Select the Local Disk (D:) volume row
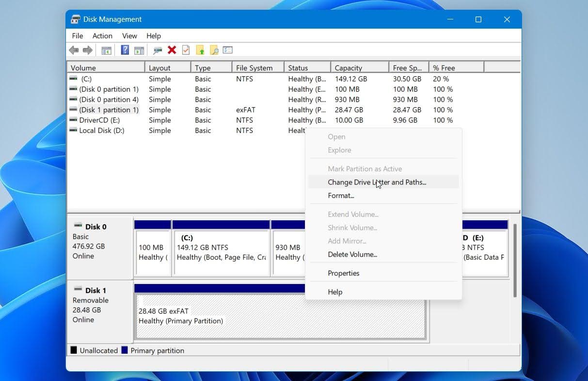Image resolution: width=588 pixels, height=381 pixels. (186, 130)
